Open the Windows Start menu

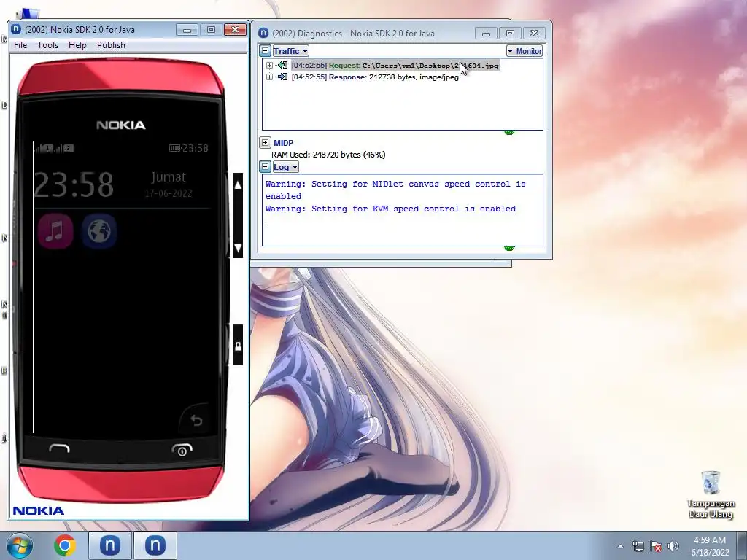[19, 545]
